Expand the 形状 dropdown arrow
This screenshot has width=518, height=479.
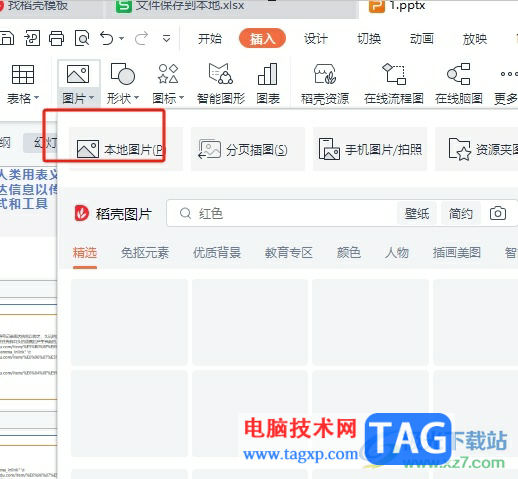click(136, 98)
